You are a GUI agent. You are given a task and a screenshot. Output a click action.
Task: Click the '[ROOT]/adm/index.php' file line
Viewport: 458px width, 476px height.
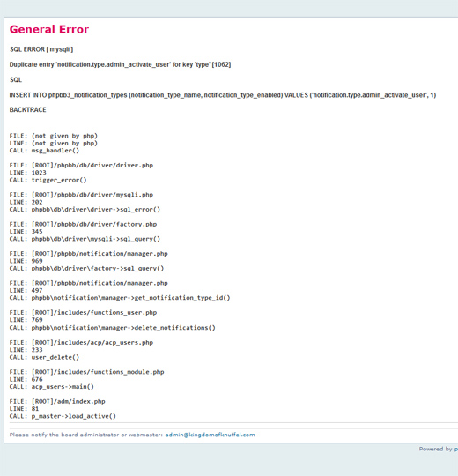click(x=57, y=402)
